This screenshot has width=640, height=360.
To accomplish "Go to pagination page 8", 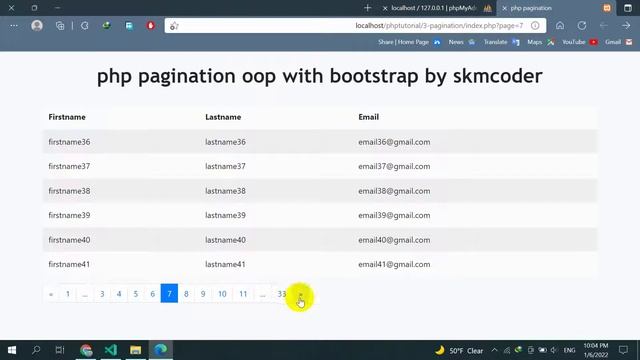I will point(186,293).
